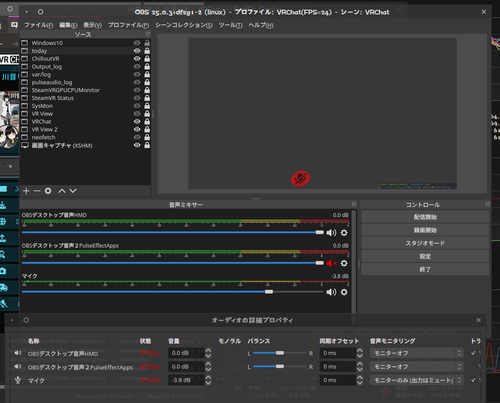The image size is (500, 403).
Task: Open 設定 from the controls panel
Action: (x=425, y=256)
